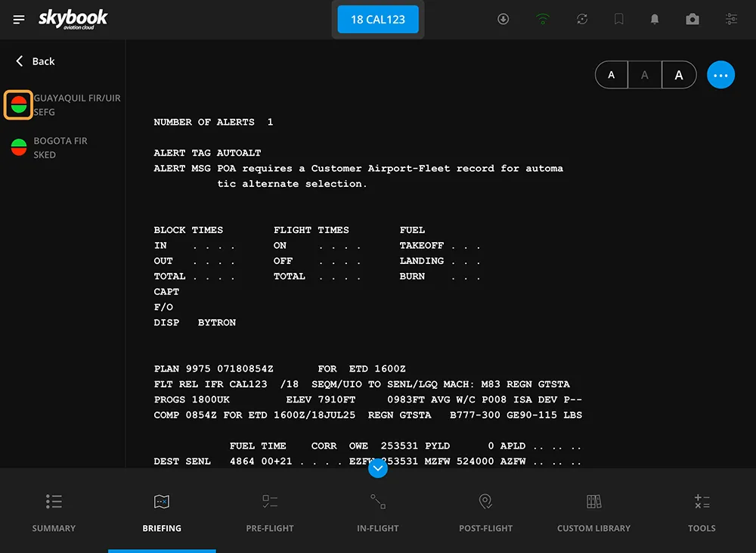Select the red-green status indicator for SEFG

pos(18,104)
